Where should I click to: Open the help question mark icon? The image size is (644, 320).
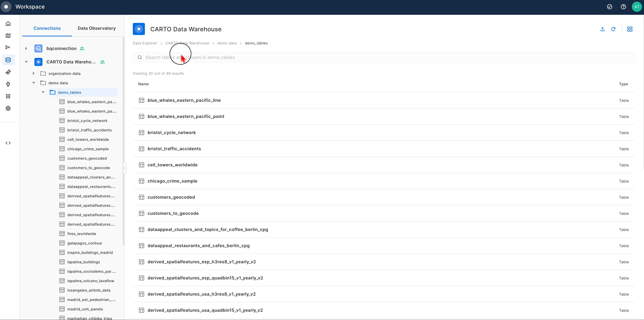pyautogui.click(x=623, y=7)
